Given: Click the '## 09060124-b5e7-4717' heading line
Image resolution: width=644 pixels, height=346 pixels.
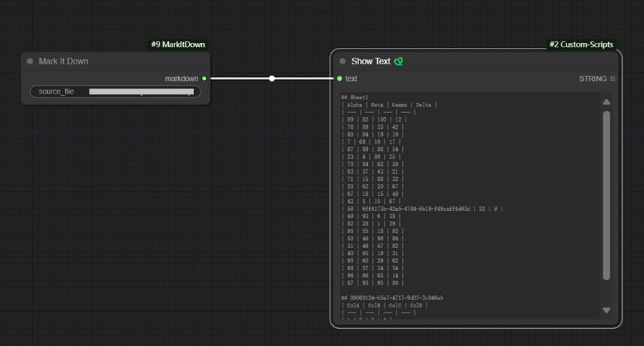Looking at the screenshot, I should [392, 297].
